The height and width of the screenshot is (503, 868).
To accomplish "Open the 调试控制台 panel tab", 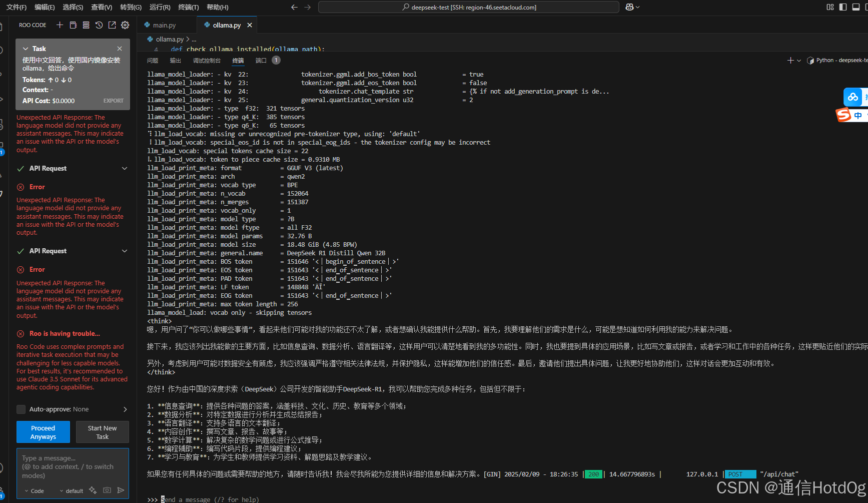I will (x=207, y=61).
